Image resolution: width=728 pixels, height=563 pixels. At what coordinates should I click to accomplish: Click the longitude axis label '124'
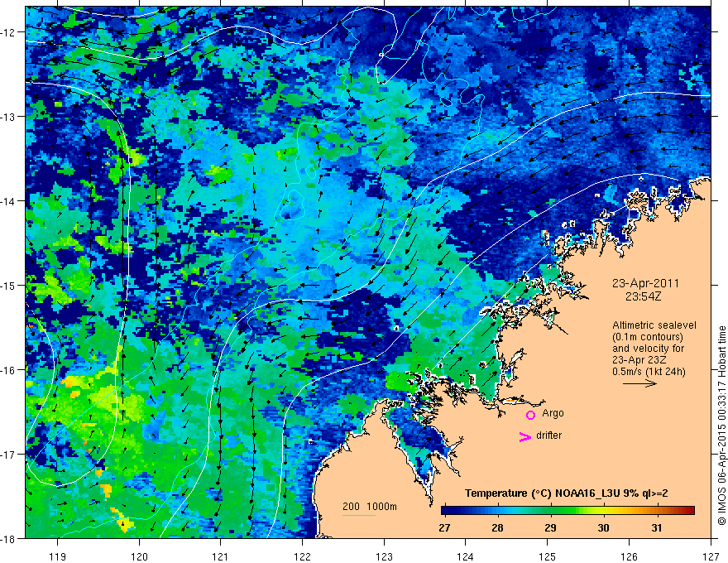(465, 556)
